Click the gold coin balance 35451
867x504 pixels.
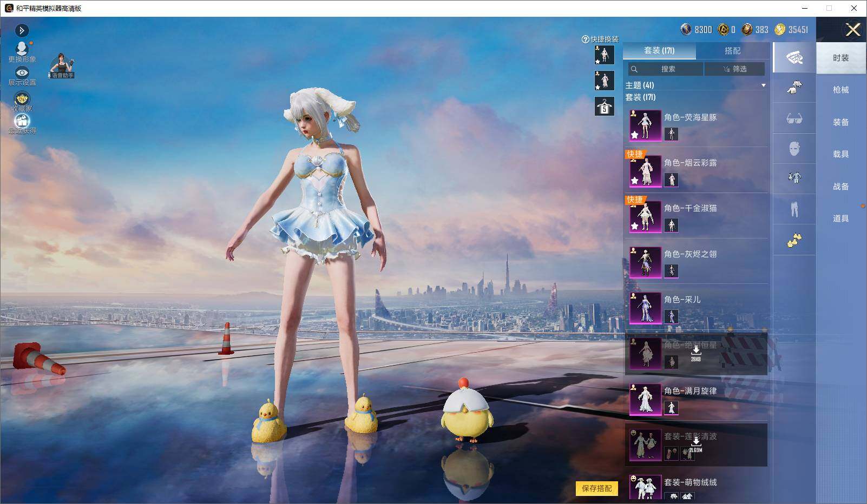point(791,30)
